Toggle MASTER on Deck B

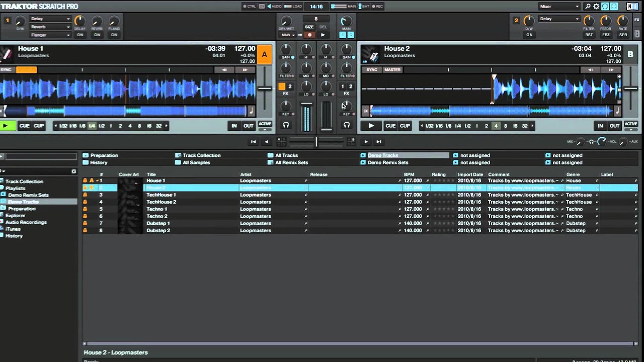(392, 70)
